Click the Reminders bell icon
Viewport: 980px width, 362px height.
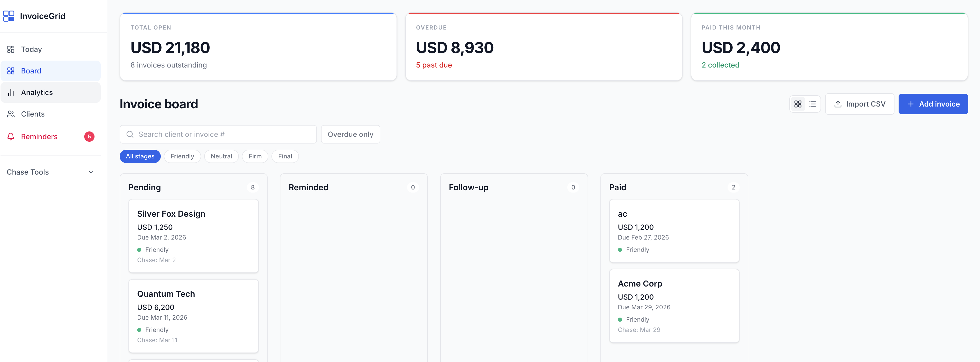11,137
